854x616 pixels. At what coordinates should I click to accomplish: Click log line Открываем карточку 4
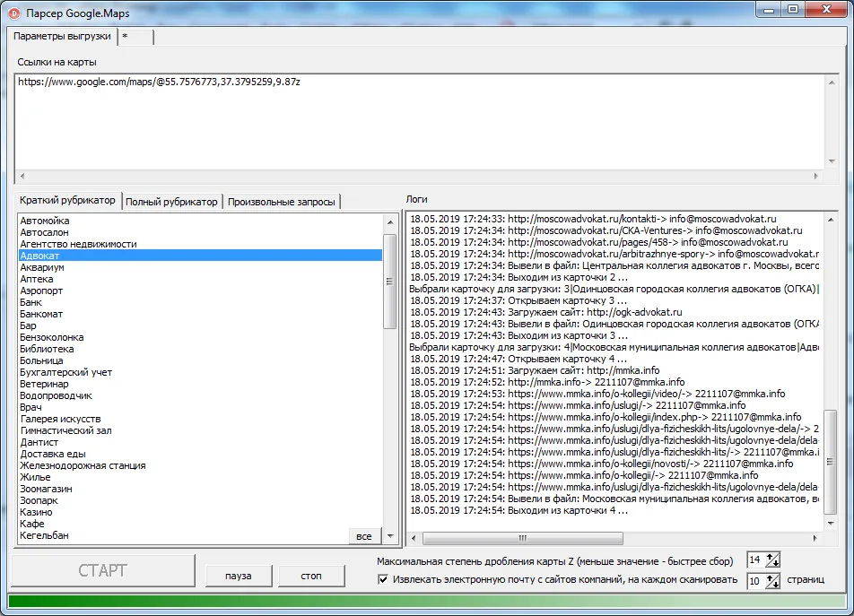coord(518,360)
